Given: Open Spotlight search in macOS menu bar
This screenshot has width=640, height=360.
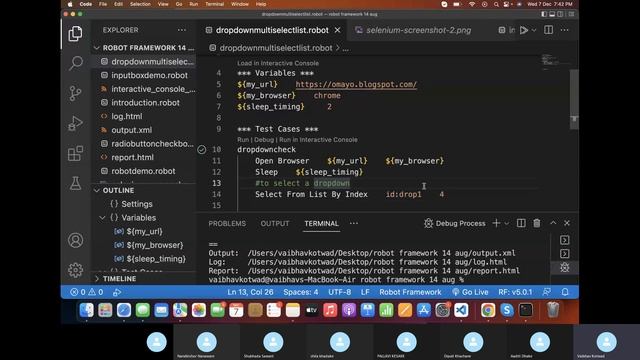Looking at the screenshot, I should [x=496, y=4].
